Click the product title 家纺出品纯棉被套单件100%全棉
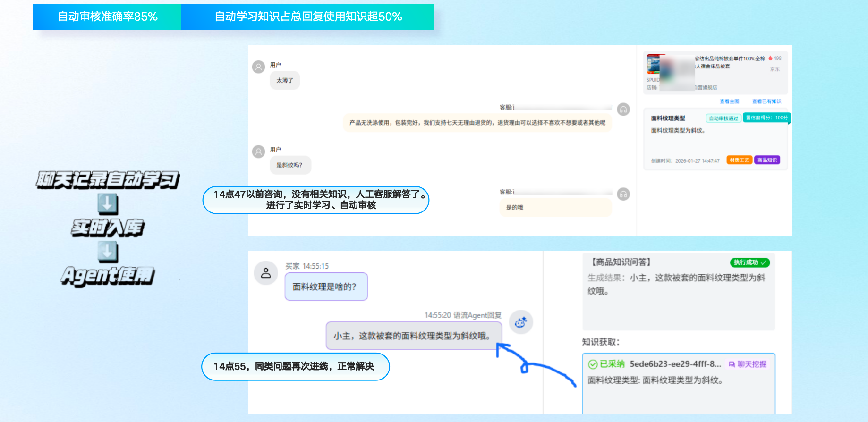Image resolution: width=868 pixels, height=422 pixels. (730, 59)
